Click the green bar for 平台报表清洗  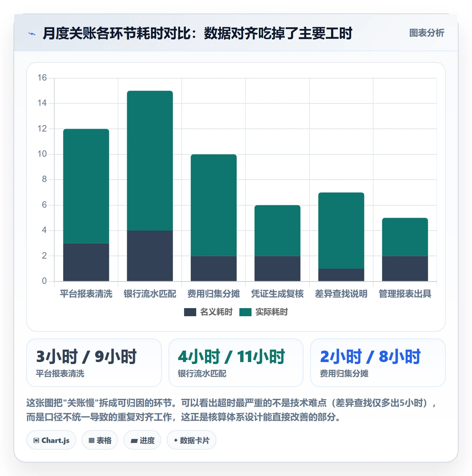tap(86, 186)
